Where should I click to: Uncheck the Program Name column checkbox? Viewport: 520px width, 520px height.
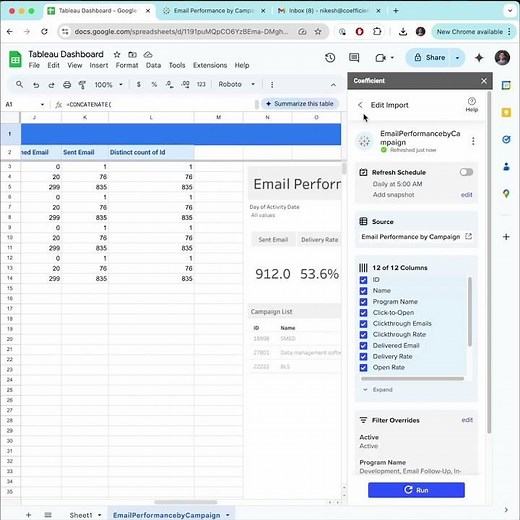[363, 302]
